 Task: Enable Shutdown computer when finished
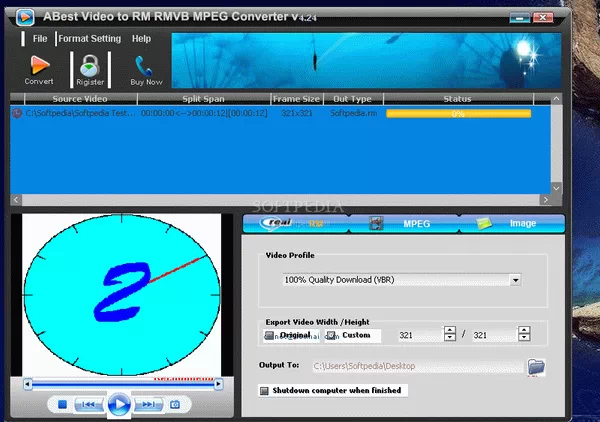pos(332,390)
